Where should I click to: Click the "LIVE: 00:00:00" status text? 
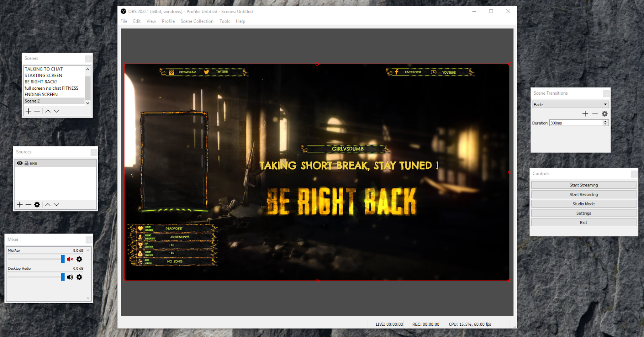389,324
